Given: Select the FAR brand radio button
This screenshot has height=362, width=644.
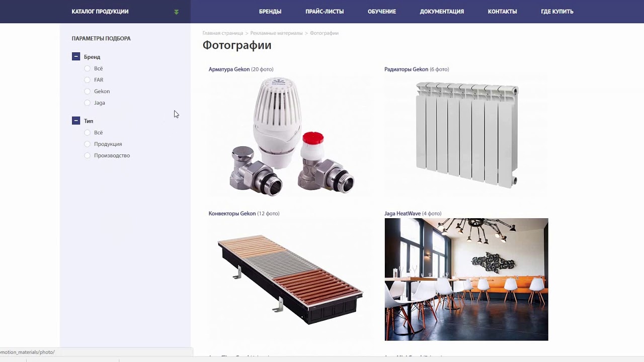Looking at the screenshot, I should tap(88, 80).
